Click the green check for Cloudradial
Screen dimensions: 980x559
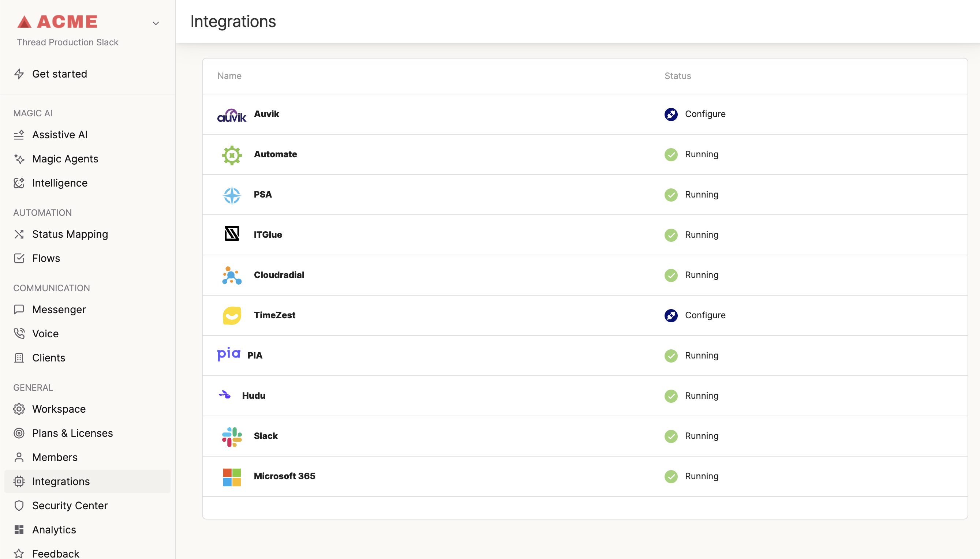tap(671, 275)
